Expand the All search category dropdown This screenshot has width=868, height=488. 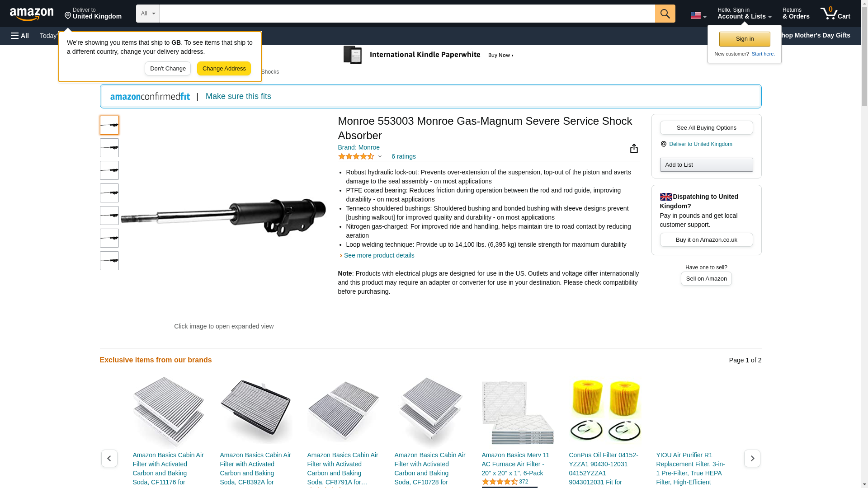point(148,14)
